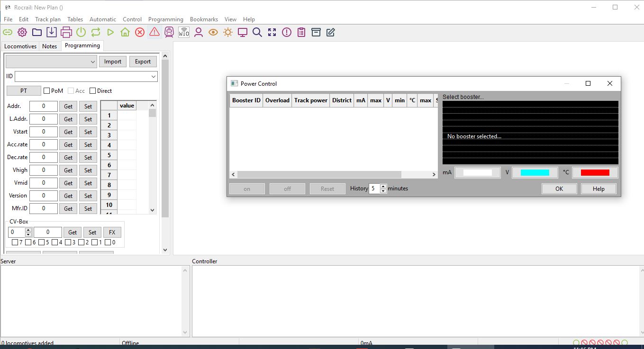Click the save download toolbar icon
The width and height of the screenshot is (644, 349).
point(52,32)
